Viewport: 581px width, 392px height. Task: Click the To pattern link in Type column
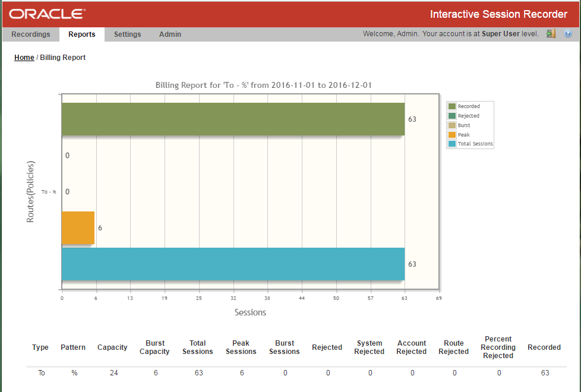tap(41, 373)
